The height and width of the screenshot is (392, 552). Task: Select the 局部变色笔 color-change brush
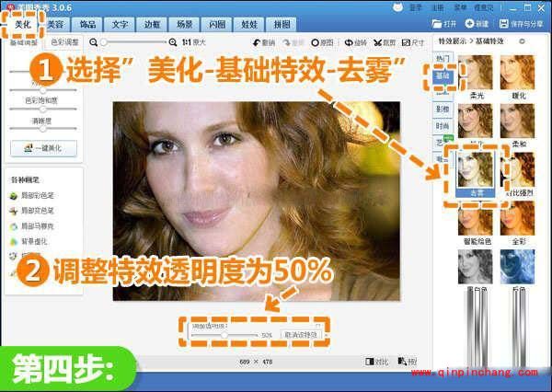[x=32, y=211]
